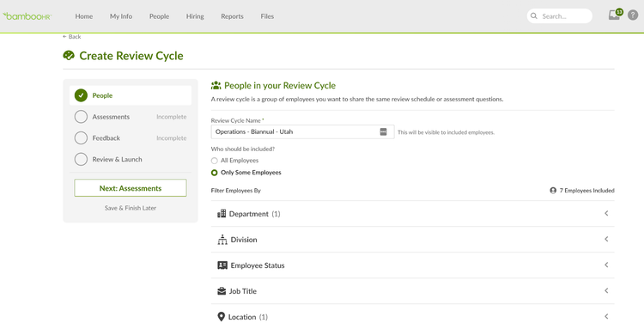Screen dimensions: 644x329
Task: Click the Division org chart icon
Action: [222, 240]
